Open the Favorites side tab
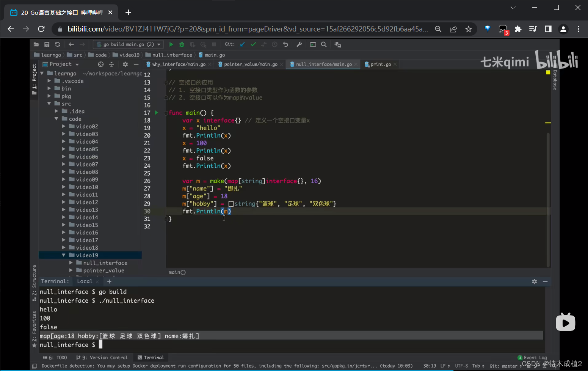This screenshot has height=371, width=588. [34, 329]
